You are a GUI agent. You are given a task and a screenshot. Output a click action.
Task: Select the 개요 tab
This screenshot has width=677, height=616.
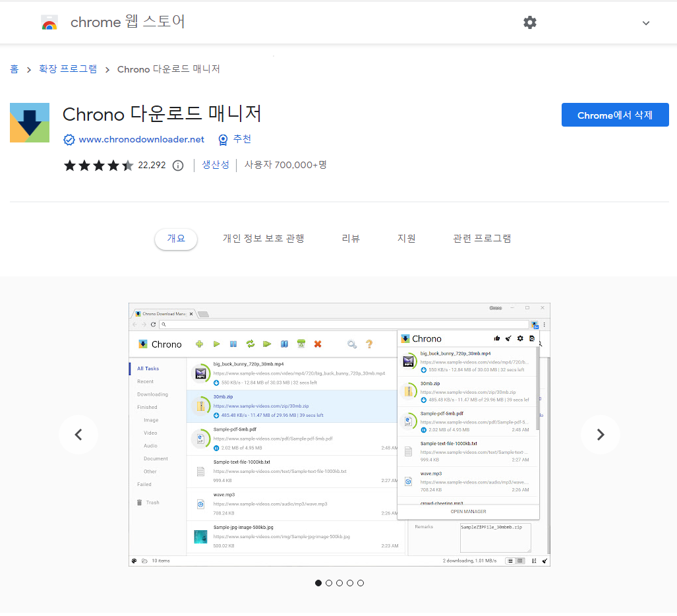(x=176, y=239)
